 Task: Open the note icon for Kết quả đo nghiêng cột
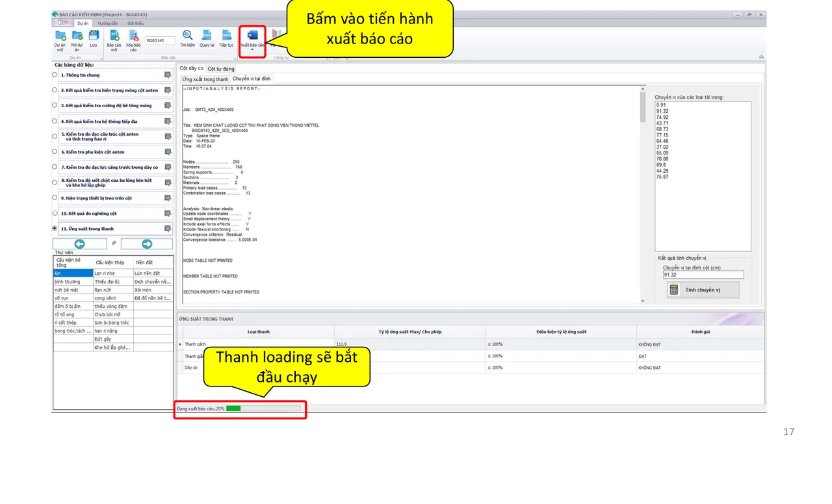[168, 214]
